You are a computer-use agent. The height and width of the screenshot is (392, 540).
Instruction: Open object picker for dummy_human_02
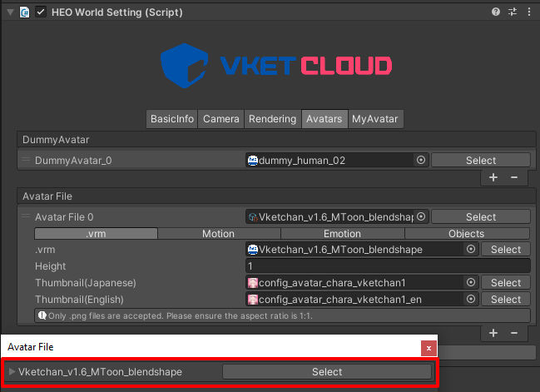[x=421, y=160]
